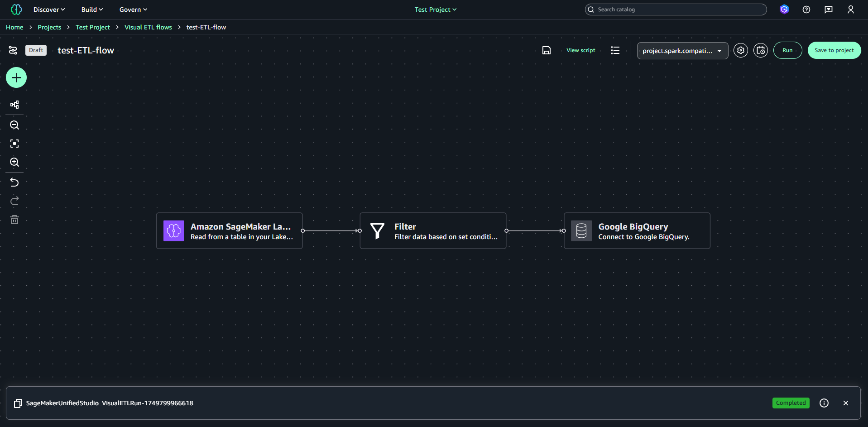Click Save to project button
Image resolution: width=868 pixels, height=427 pixels.
tap(834, 50)
